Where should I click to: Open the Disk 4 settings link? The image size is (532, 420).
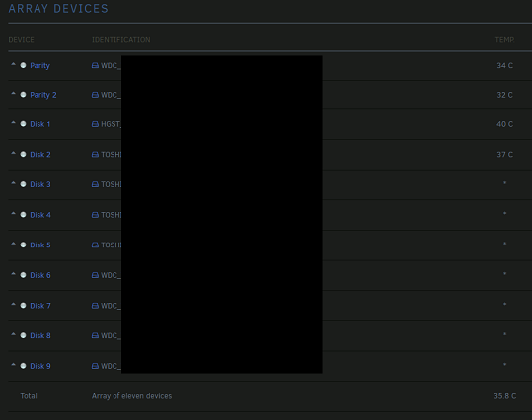40,215
